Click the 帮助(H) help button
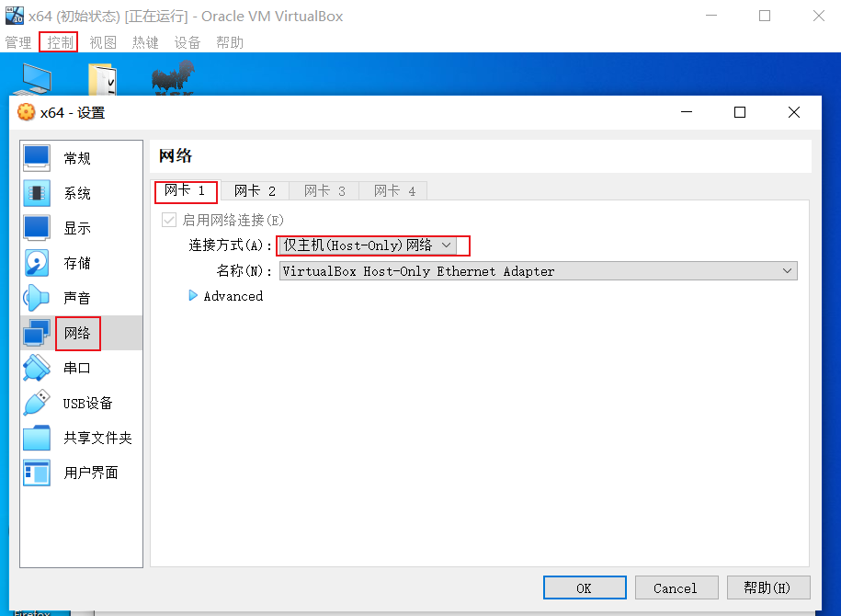 tap(768, 588)
